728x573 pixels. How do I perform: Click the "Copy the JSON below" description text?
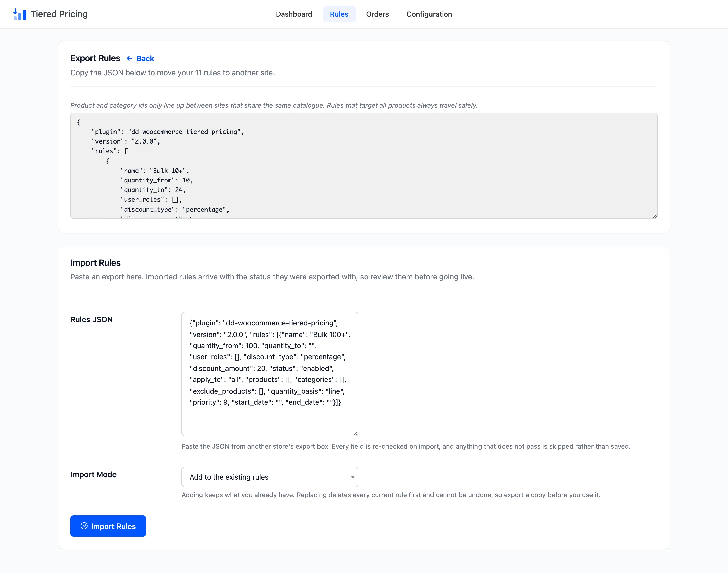click(x=172, y=73)
